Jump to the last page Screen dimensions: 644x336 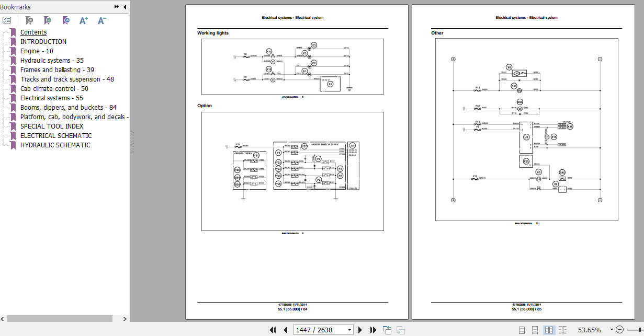pyautogui.click(x=373, y=330)
